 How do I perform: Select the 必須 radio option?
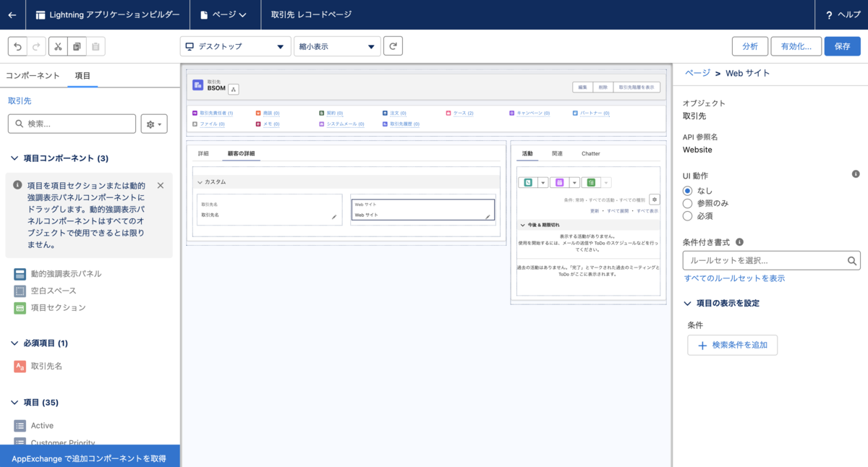point(687,215)
